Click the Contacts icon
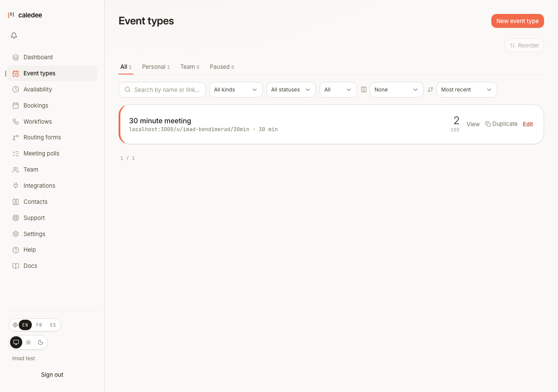This screenshot has height=392, width=558. click(16, 202)
